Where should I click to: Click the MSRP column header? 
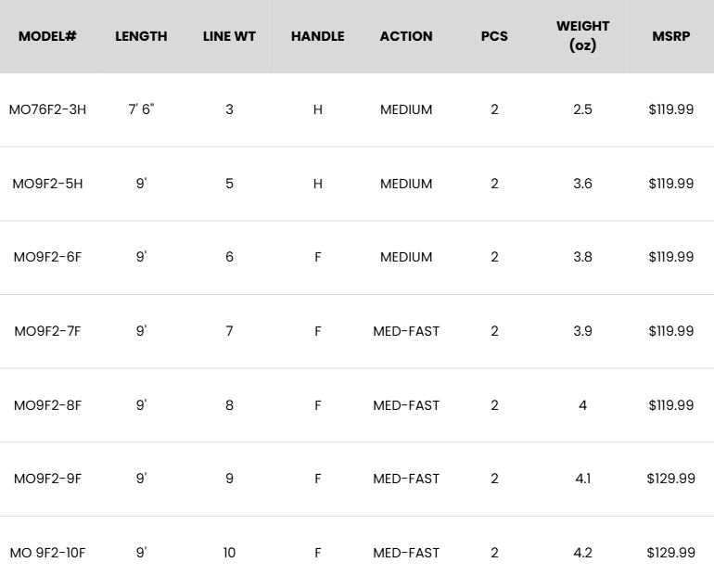pos(670,36)
